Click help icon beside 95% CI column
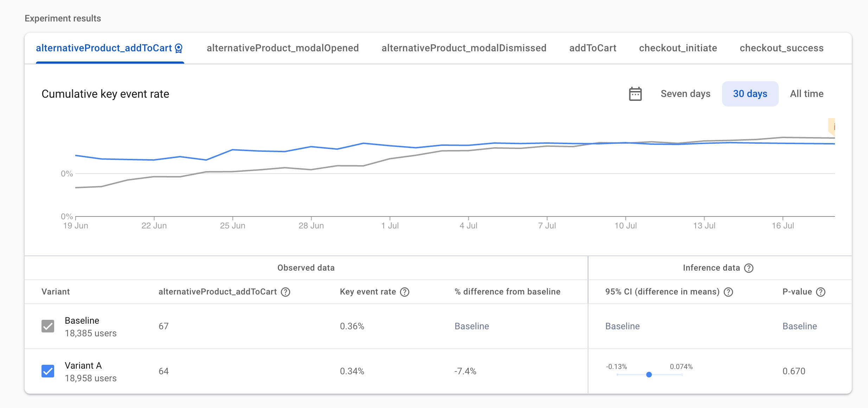The height and width of the screenshot is (408, 868). [728, 292]
